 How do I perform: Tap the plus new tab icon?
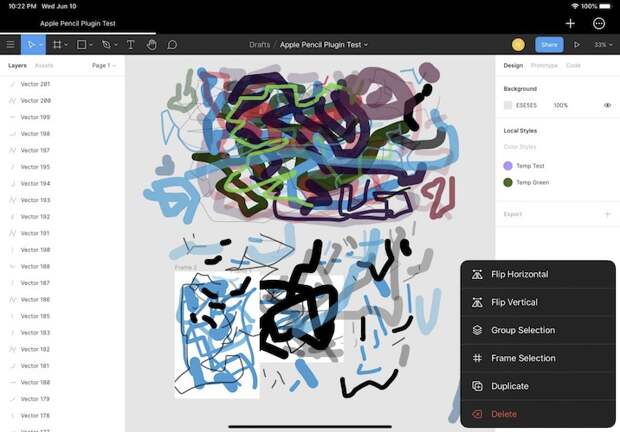coord(570,24)
